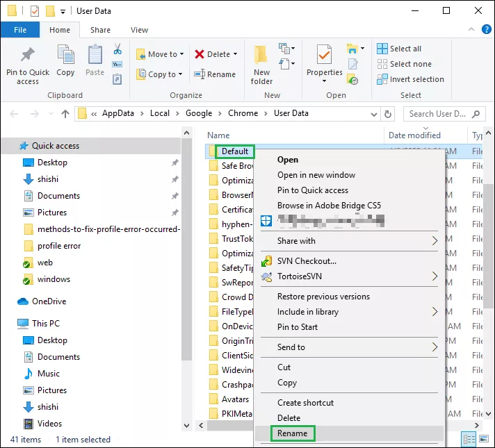Click the Pin to Quick access ribbon icon
Screen dimensions: 495x448
(28, 55)
